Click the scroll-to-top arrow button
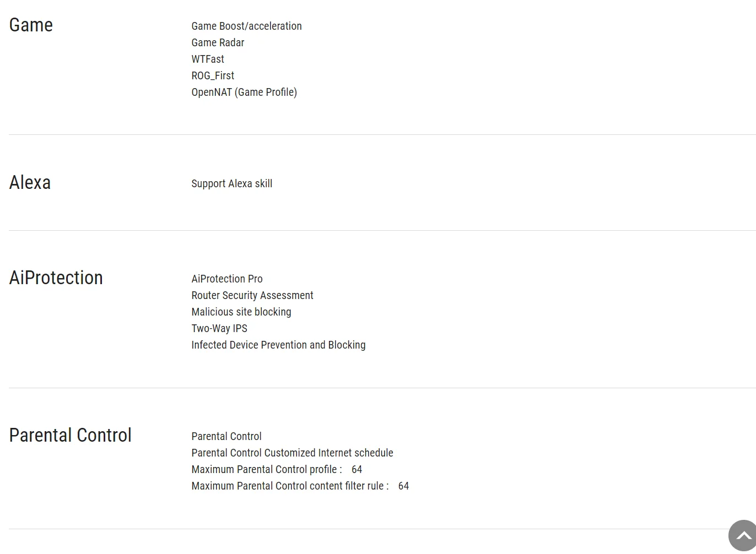The height and width of the screenshot is (554, 756). [743, 535]
